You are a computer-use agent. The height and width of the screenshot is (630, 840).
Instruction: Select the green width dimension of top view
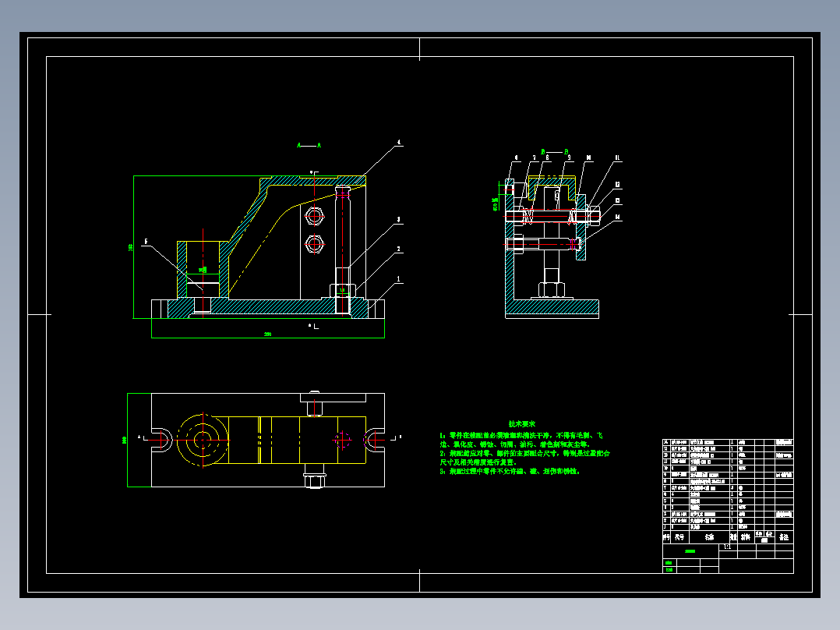point(125,441)
